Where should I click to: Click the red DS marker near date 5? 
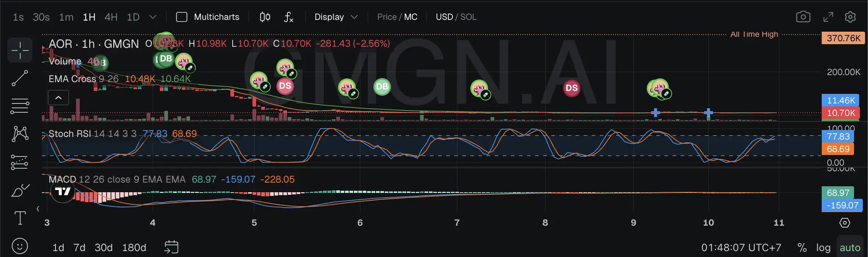pyautogui.click(x=285, y=86)
